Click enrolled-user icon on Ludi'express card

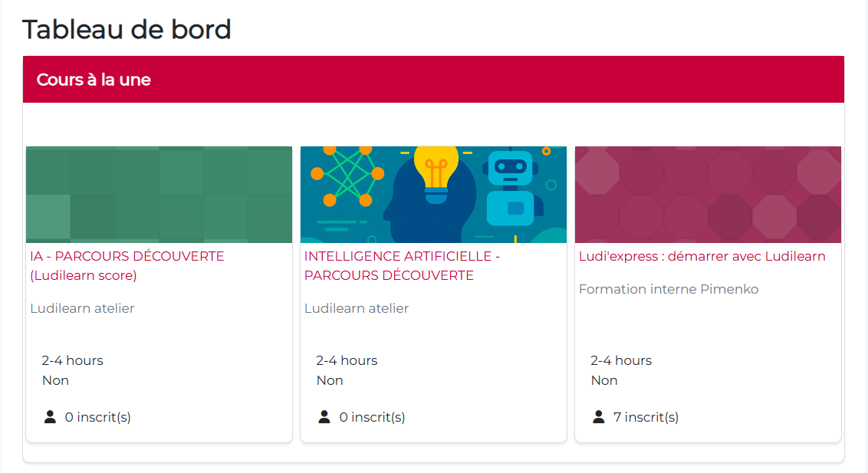pos(599,417)
